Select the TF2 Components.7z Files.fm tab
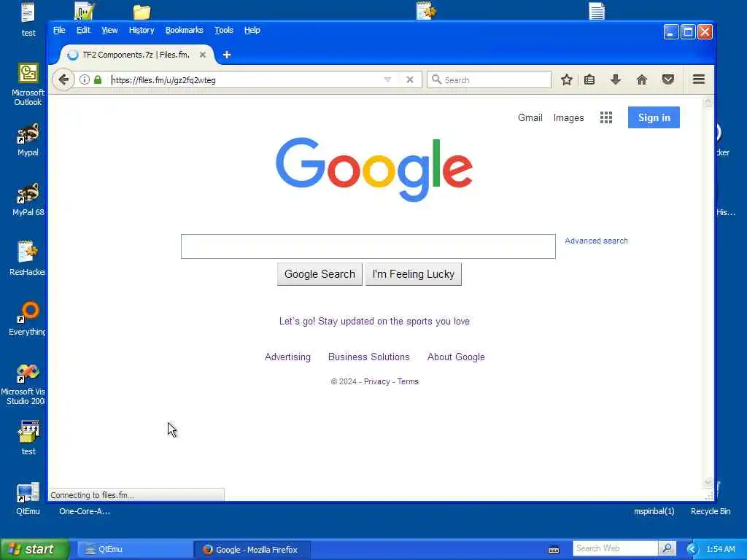The height and width of the screenshot is (560, 747). 136,55
